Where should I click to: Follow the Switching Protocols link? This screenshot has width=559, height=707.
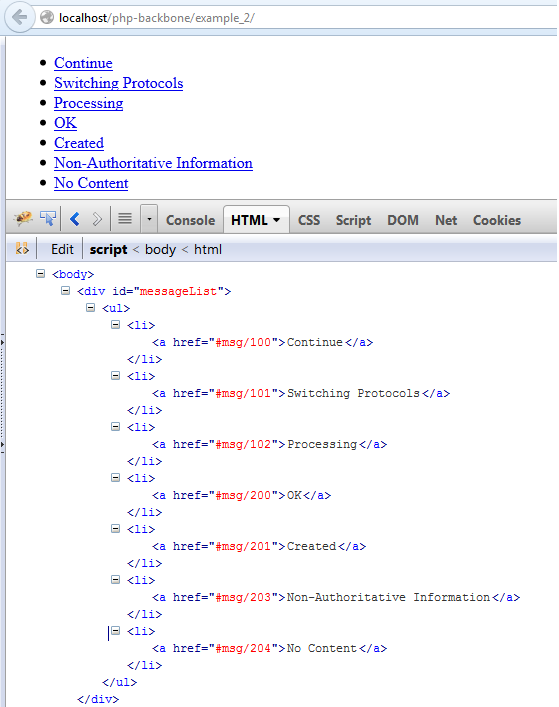119,83
